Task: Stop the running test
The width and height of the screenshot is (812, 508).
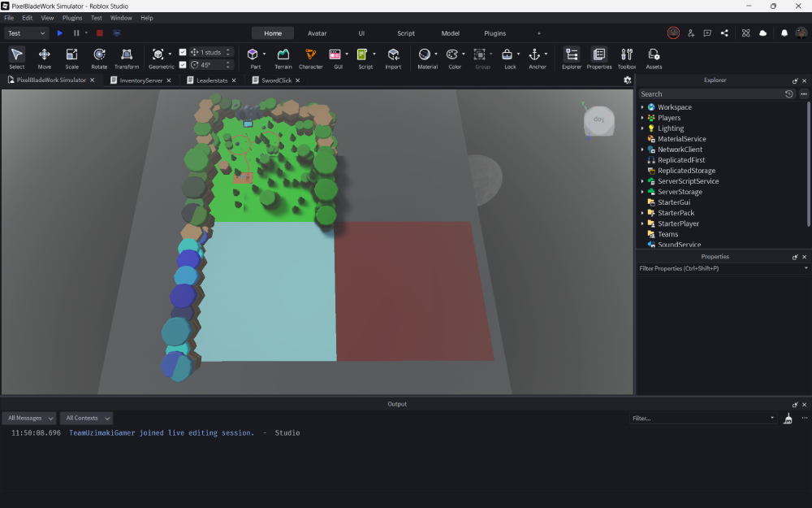Action: tap(99, 33)
